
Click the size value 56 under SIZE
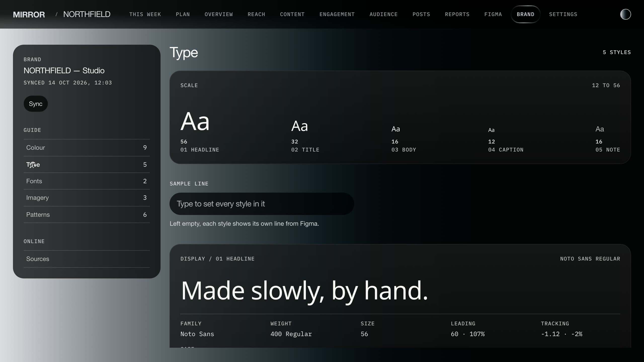click(364, 334)
